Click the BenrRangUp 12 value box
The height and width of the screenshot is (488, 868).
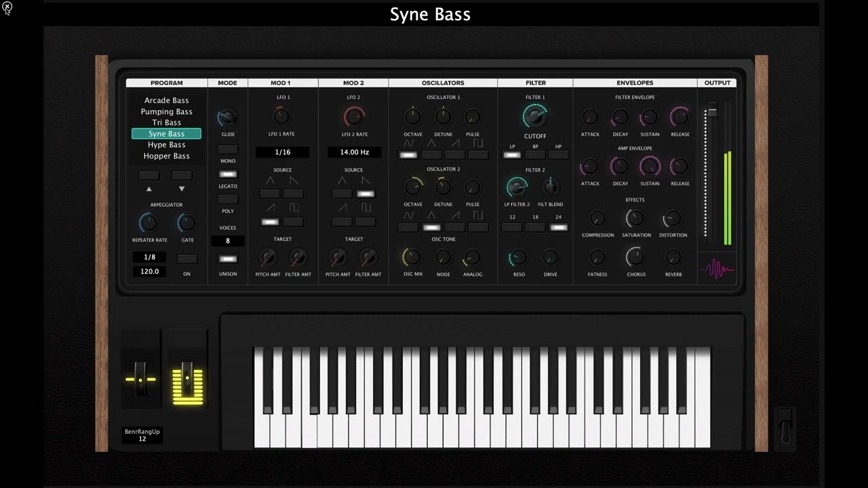click(142, 435)
